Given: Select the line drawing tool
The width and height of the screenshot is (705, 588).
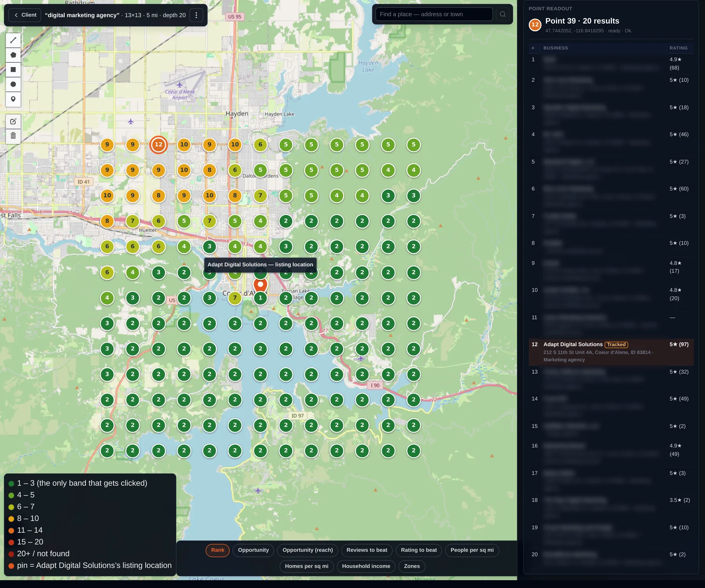Looking at the screenshot, I should pos(13,40).
